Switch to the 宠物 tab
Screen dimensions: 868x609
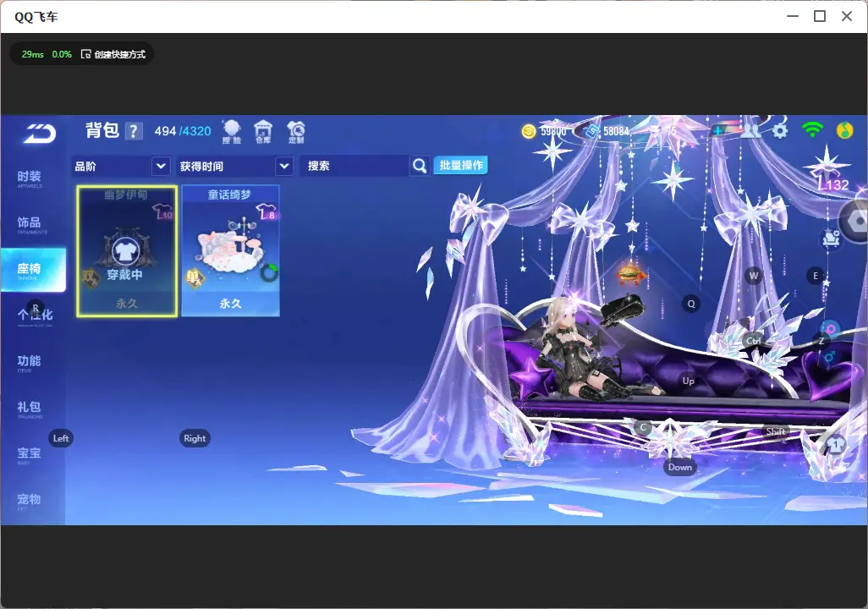[30, 501]
